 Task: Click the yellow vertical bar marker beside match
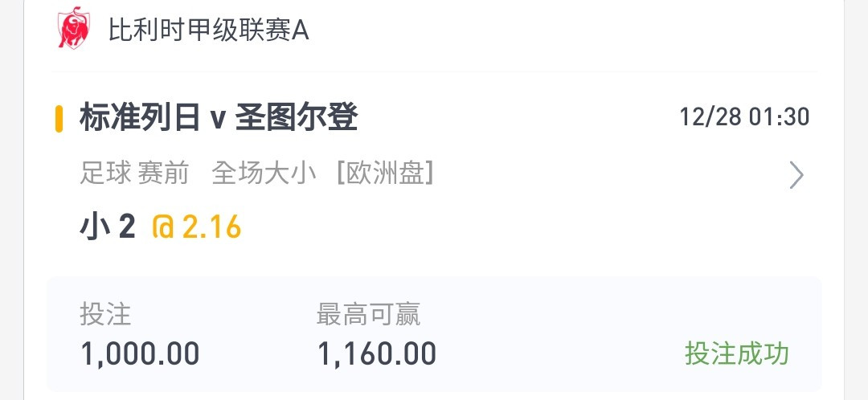(59, 118)
